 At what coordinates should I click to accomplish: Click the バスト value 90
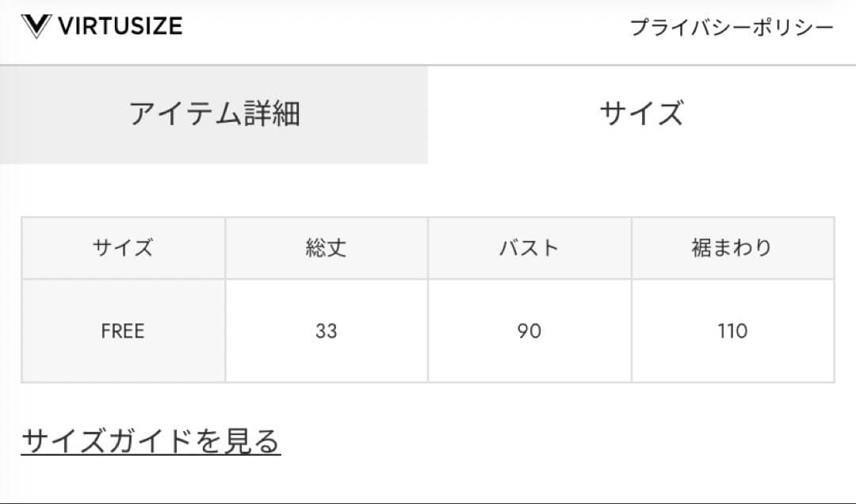pyautogui.click(x=529, y=330)
